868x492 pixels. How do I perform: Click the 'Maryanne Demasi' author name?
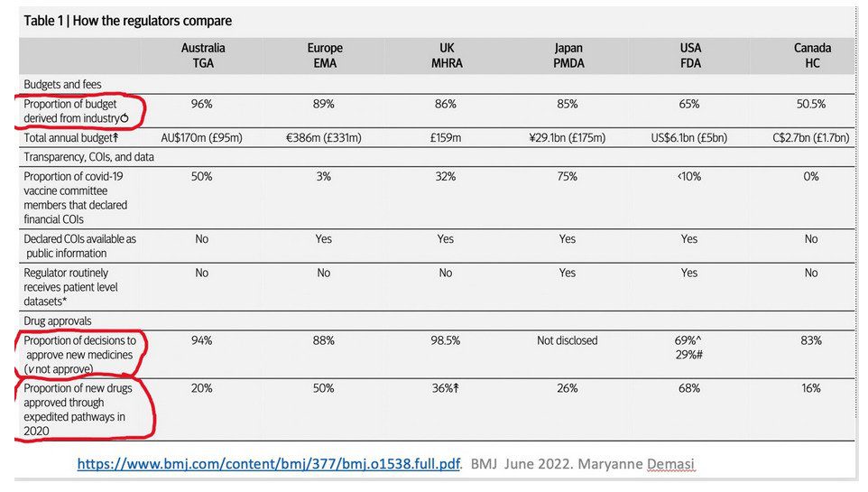[x=636, y=464]
